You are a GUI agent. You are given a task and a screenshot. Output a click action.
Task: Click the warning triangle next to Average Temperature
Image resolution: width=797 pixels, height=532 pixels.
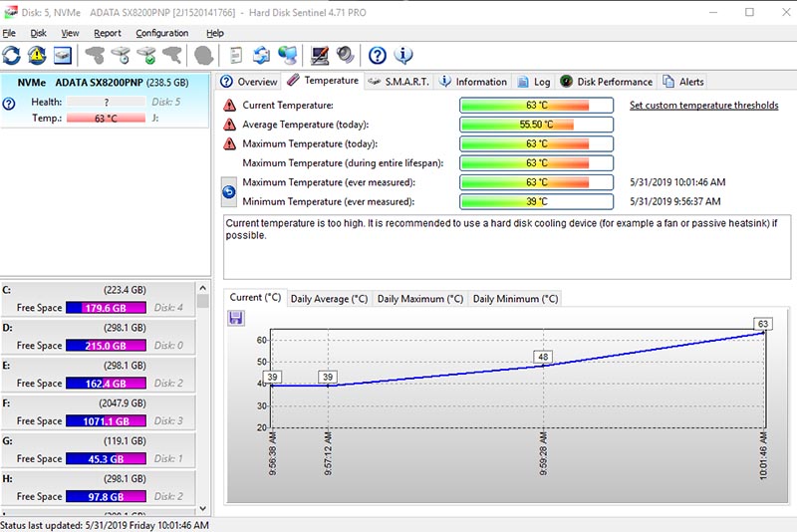point(230,125)
